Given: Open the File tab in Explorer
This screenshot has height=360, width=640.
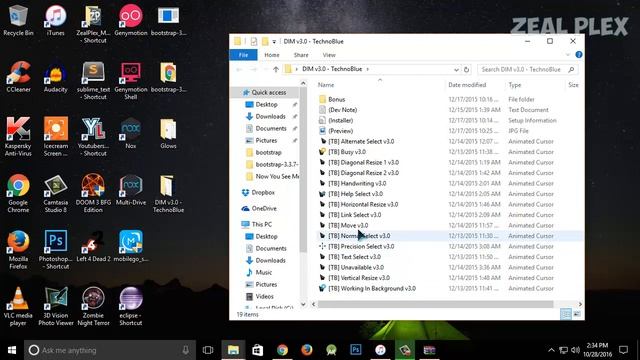Looking at the screenshot, I should click(243, 55).
